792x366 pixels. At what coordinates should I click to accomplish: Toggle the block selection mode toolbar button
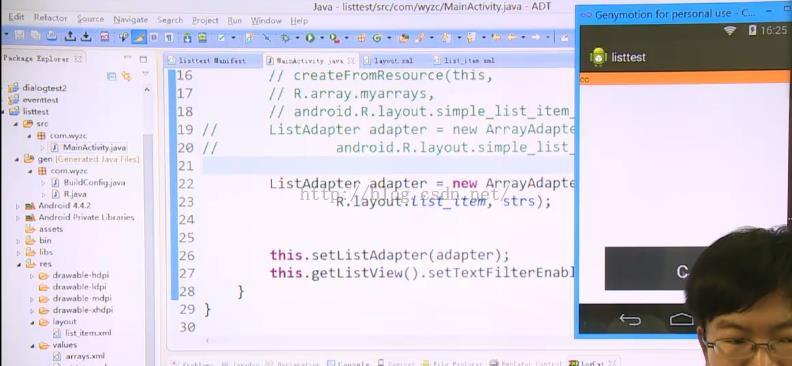click(154, 37)
